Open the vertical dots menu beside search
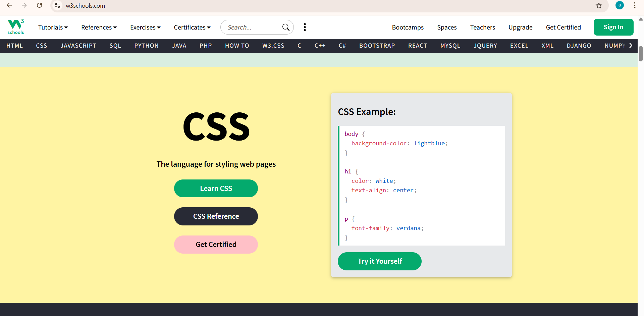The height and width of the screenshot is (316, 644). [x=305, y=27]
